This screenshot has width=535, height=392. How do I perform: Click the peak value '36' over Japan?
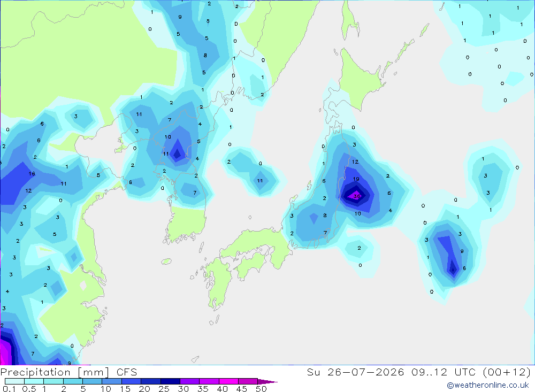click(x=357, y=196)
